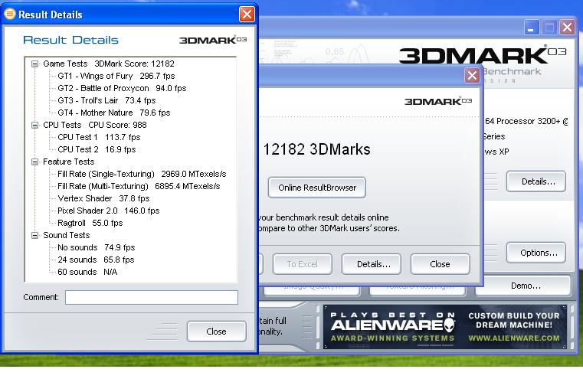Click the main 3DMark03 window close button
This screenshot has width=583, height=392.
coord(567,28)
